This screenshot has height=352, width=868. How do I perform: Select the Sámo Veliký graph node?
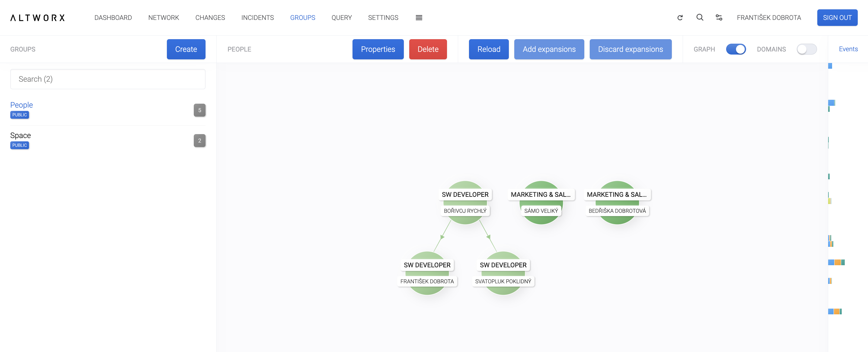tap(541, 203)
